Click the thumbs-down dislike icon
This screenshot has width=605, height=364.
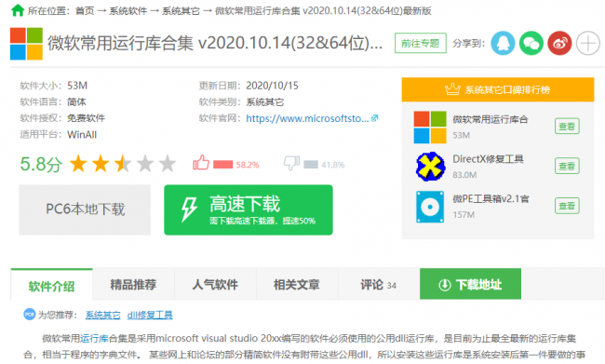[x=291, y=163]
